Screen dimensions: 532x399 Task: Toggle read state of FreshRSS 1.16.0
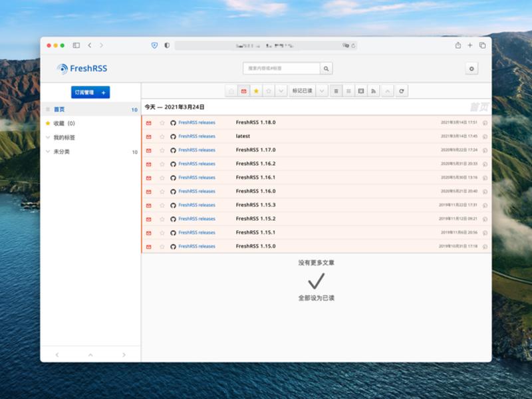pos(148,192)
